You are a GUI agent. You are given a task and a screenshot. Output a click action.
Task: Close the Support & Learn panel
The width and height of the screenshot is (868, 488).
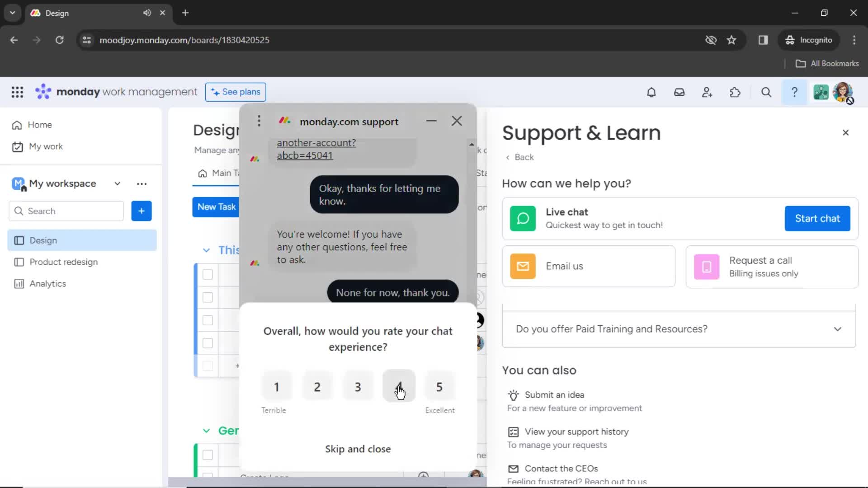pyautogui.click(x=845, y=132)
